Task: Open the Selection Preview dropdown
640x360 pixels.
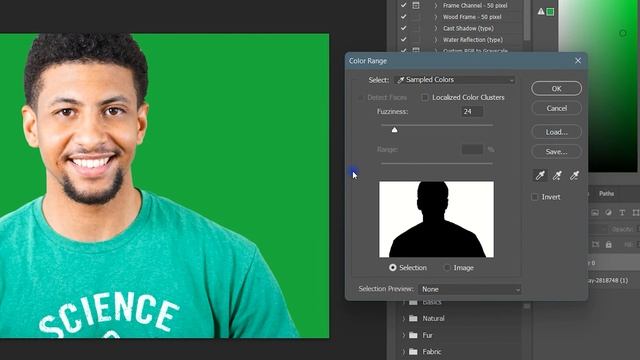Action: (x=470, y=289)
